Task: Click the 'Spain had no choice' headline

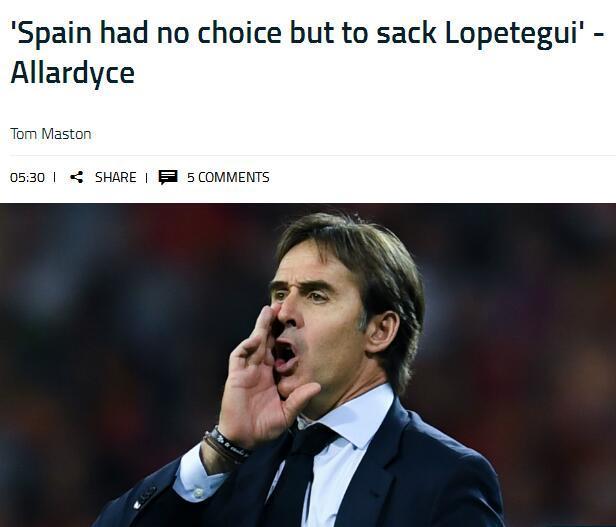Action: click(307, 53)
